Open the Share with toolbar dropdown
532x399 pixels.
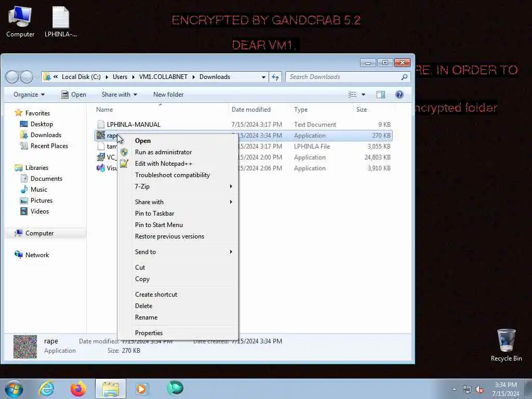(119, 95)
